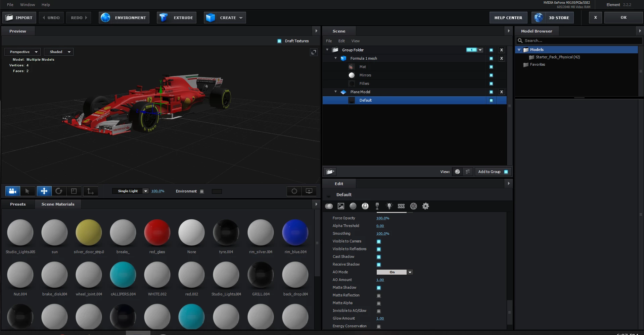Click the axis anchor point tool
The width and height of the screenshot is (644, 335).
[91, 191]
